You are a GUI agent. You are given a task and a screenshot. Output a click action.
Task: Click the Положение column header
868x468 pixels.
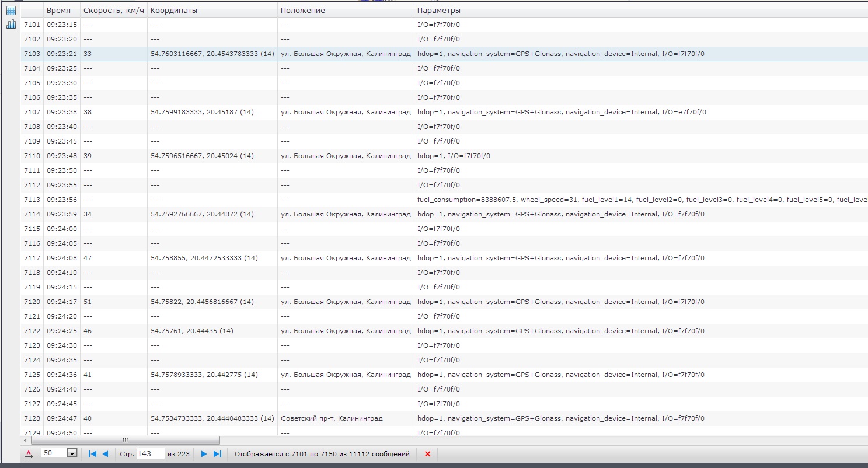pyautogui.click(x=302, y=11)
